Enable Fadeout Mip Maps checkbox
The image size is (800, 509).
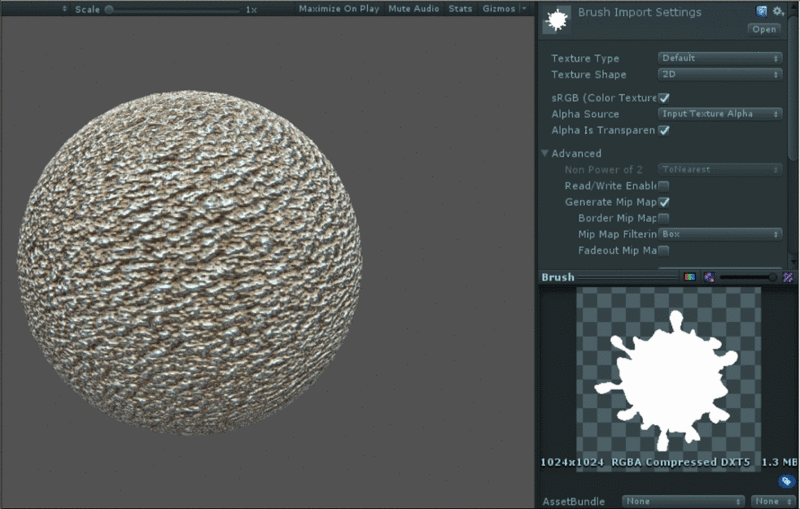tap(663, 250)
